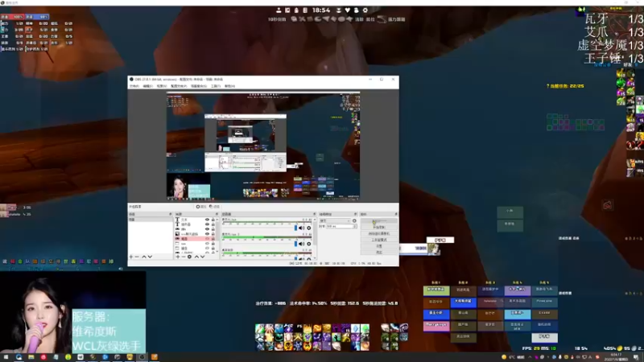Screen dimensions: 644x362
Task: Toggle the lock on the highlighted pink source
Action: pos(213,238)
